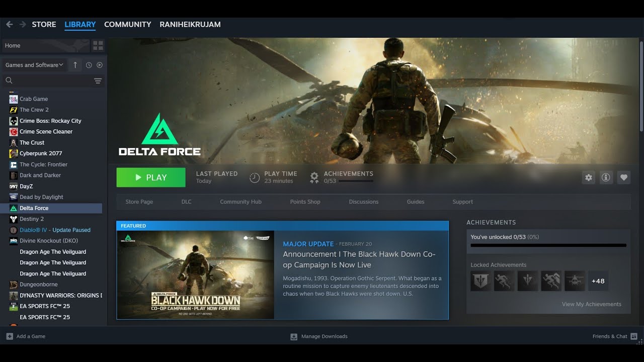Click the Dead by Daylight icon
The width and height of the screenshot is (644, 362).
point(14,197)
